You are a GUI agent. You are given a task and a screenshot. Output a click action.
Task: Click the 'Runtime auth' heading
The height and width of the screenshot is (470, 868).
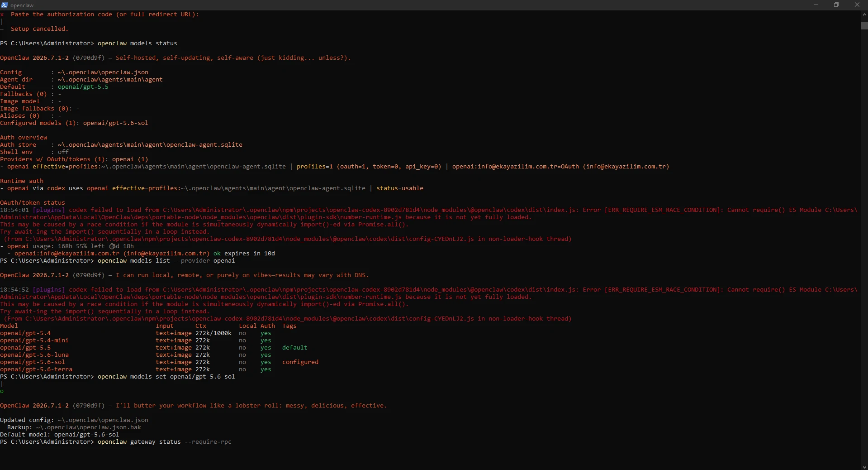(x=22, y=181)
